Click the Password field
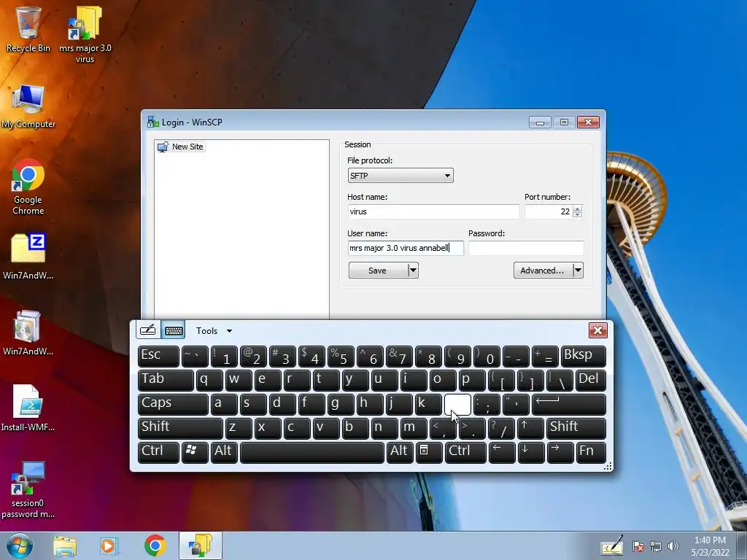Screen dimensions: 747x560 click(x=526, y=248)
